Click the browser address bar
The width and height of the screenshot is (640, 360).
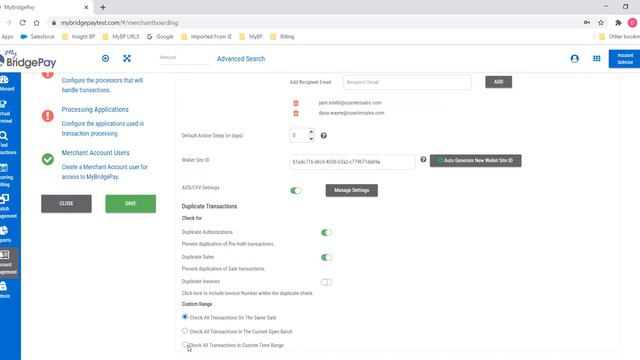pyautogui.click(x=314, y=23)
